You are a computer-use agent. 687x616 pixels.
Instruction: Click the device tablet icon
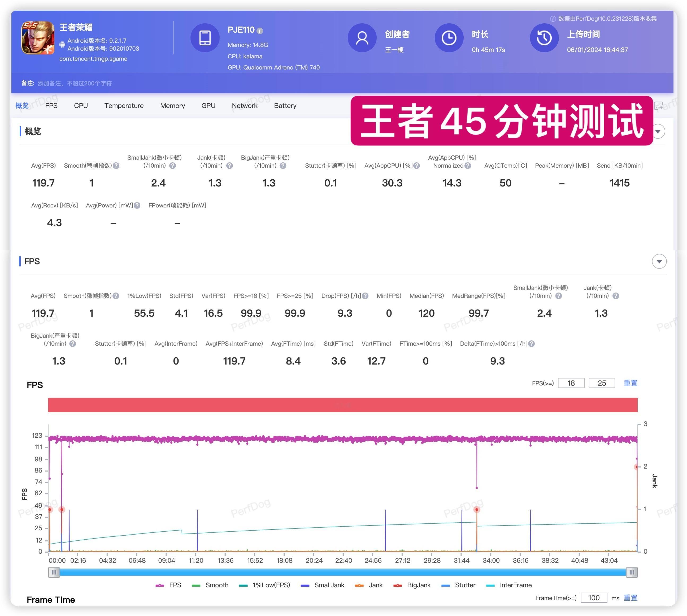coord(205,38)
